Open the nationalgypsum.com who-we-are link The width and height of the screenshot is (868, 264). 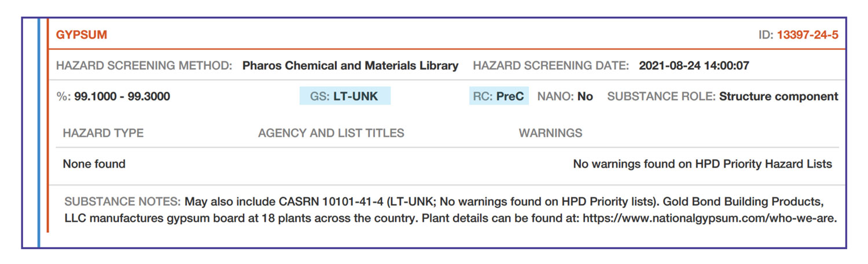coord(709,220)
